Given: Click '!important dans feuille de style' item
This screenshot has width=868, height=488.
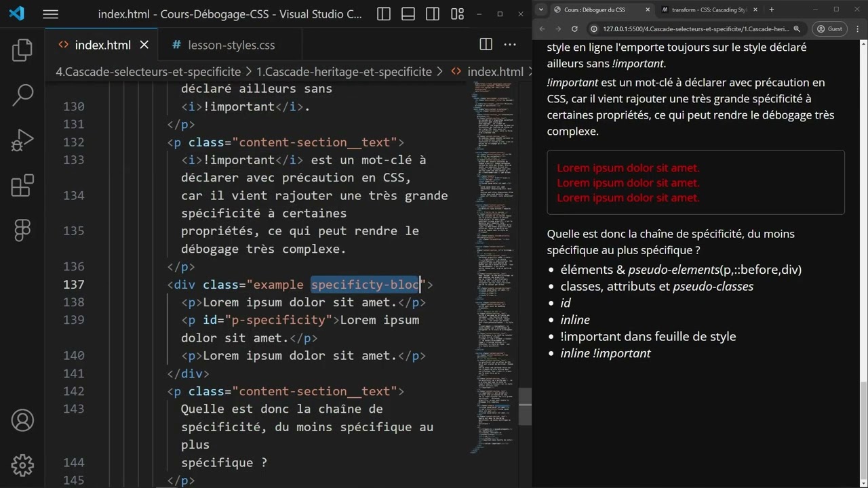Looking at the screenshot, I should pos(648,336).
